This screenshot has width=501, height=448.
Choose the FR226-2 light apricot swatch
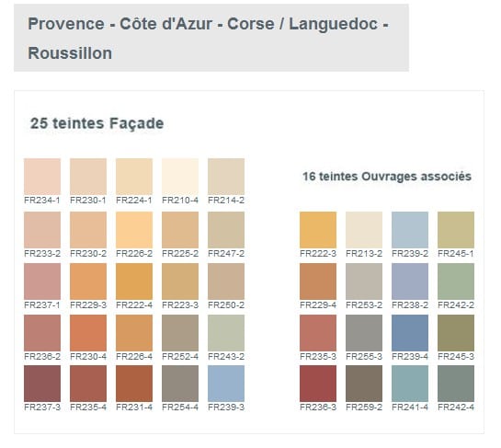(134, 230)
